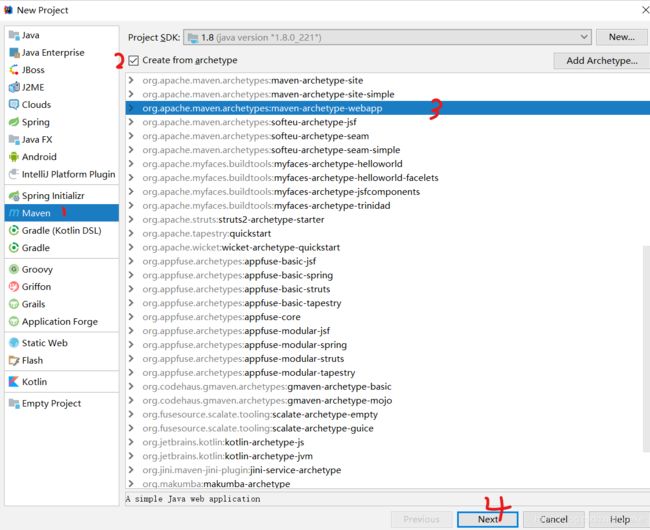Expand the myfaces-archetype-helloworld node
Viewport: 650px width, 530px height.
131,164
